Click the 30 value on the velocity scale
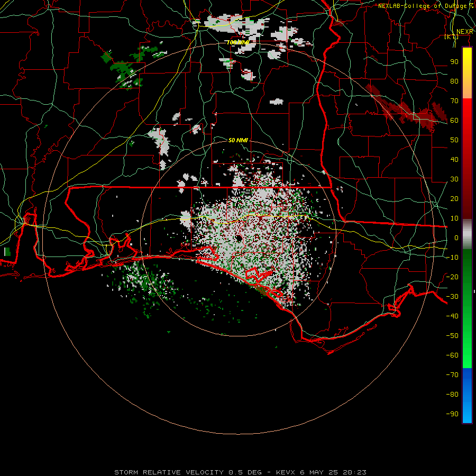The image size is (476, 476). (x=454, y=179)
